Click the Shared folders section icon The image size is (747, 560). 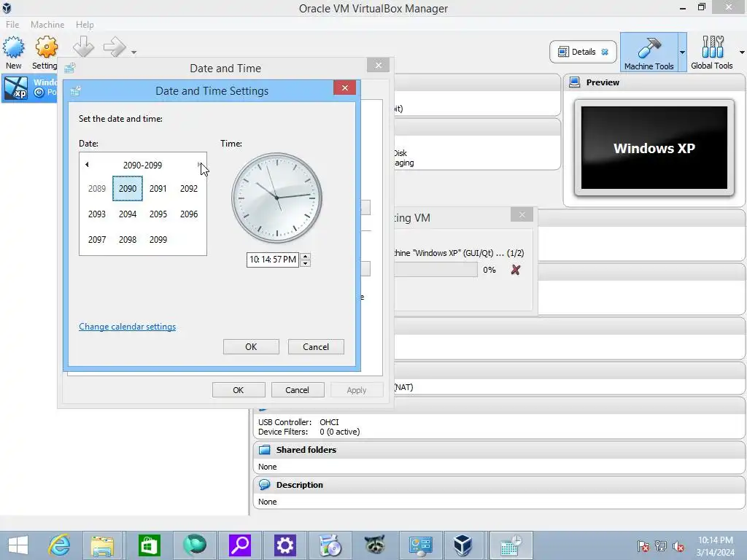pyautogui.click(x=264, y=449)
